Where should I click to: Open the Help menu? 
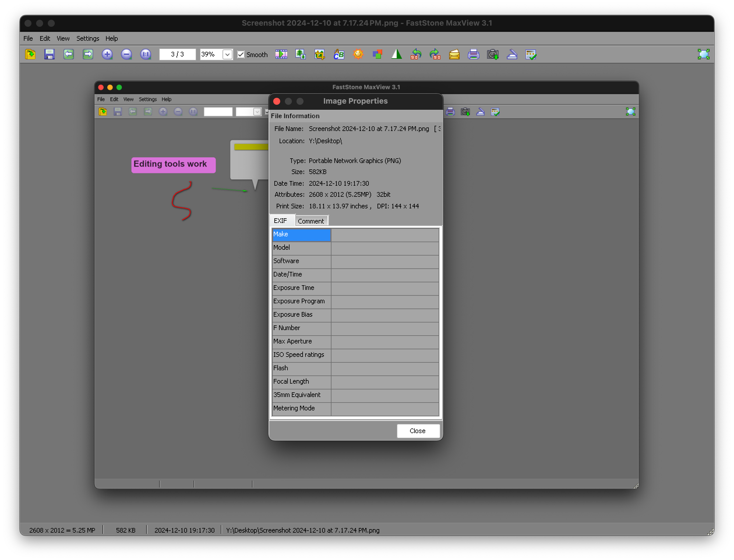[x=112, y=38]
